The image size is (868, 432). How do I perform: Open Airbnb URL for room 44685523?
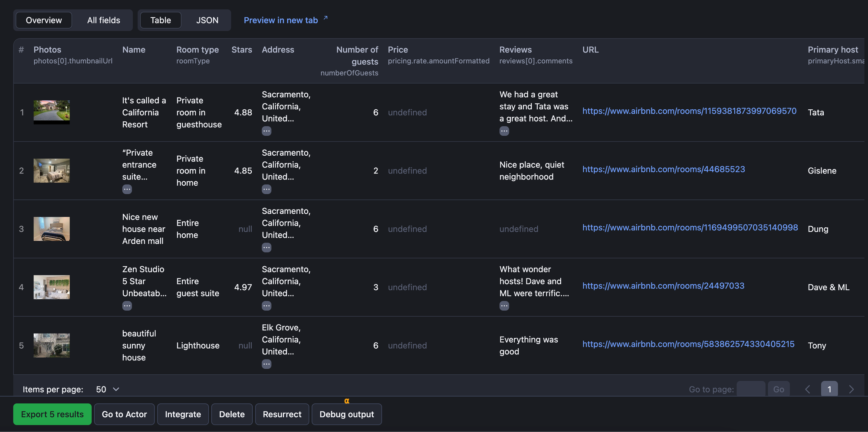[664, 169]
